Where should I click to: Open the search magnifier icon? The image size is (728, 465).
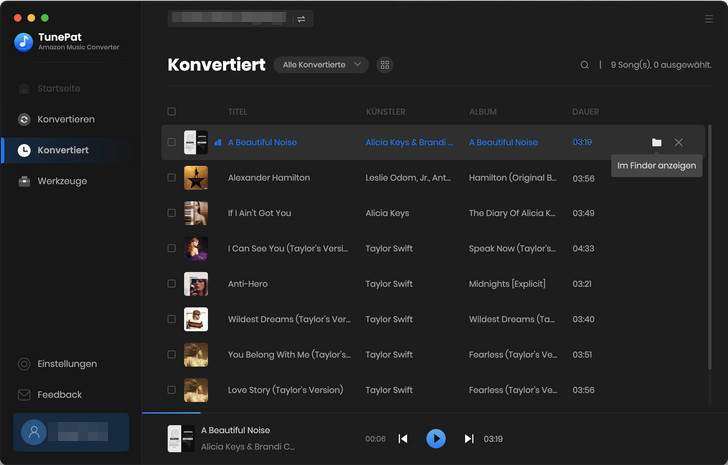(585, 65)
